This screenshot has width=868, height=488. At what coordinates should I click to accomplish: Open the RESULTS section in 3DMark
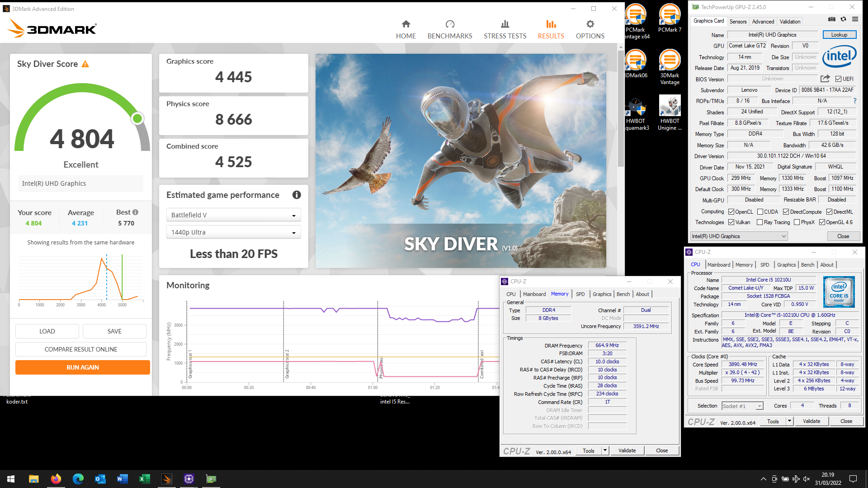coord(551,30)
